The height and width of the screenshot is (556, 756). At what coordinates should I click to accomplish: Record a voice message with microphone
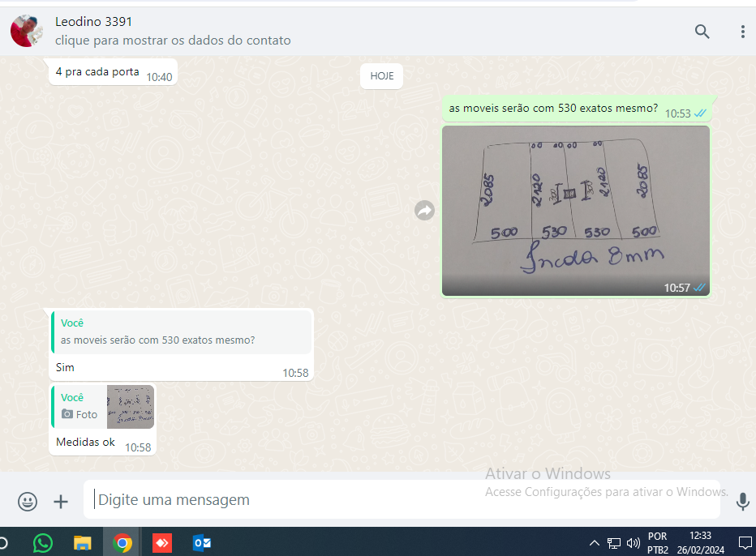pyautogui.click(x=742, y=501)
